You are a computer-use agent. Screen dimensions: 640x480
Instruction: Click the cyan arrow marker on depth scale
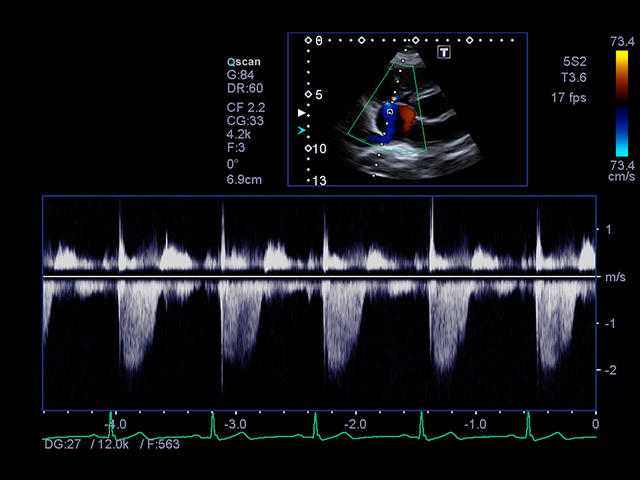301,130
